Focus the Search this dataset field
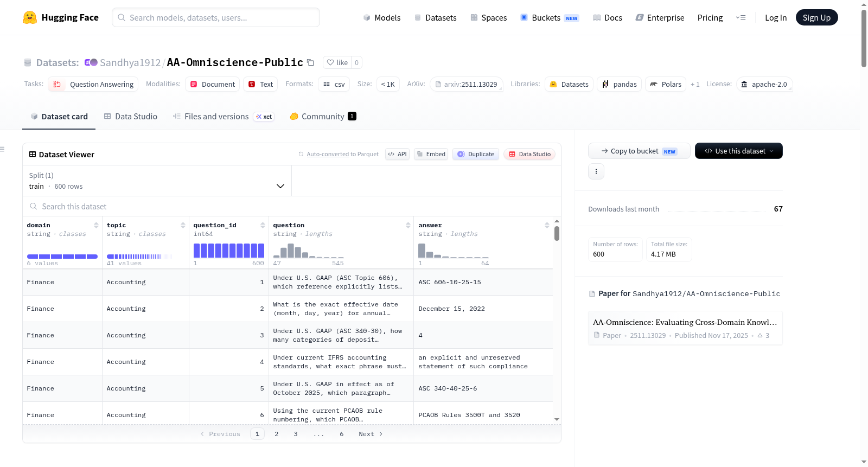The image size is (868, 467). (x=292, y=206)
